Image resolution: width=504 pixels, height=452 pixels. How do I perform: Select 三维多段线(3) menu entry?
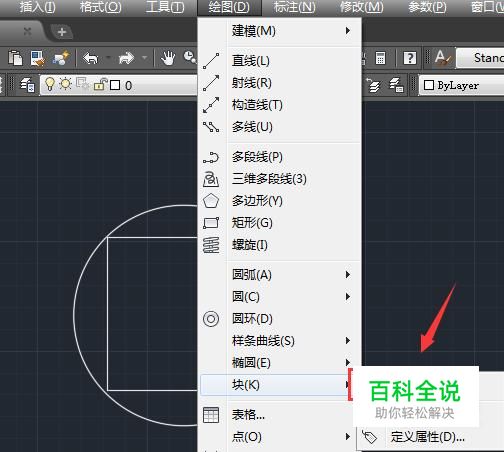(280, 179)
